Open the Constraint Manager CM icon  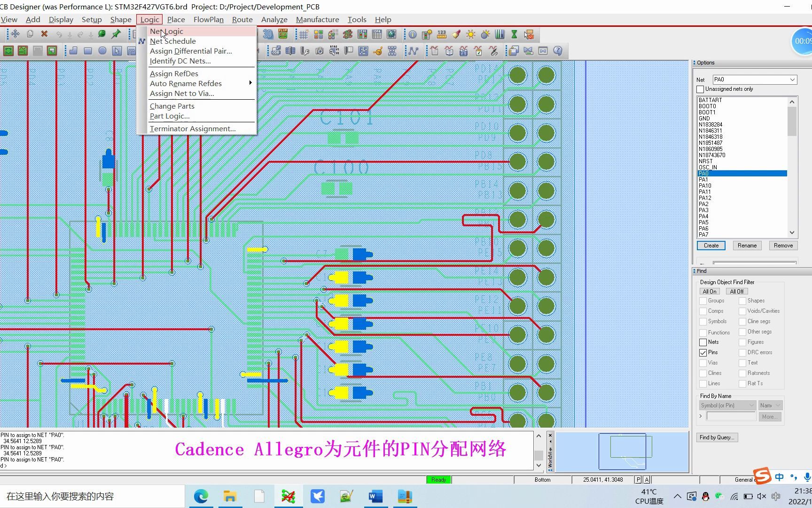362,34
